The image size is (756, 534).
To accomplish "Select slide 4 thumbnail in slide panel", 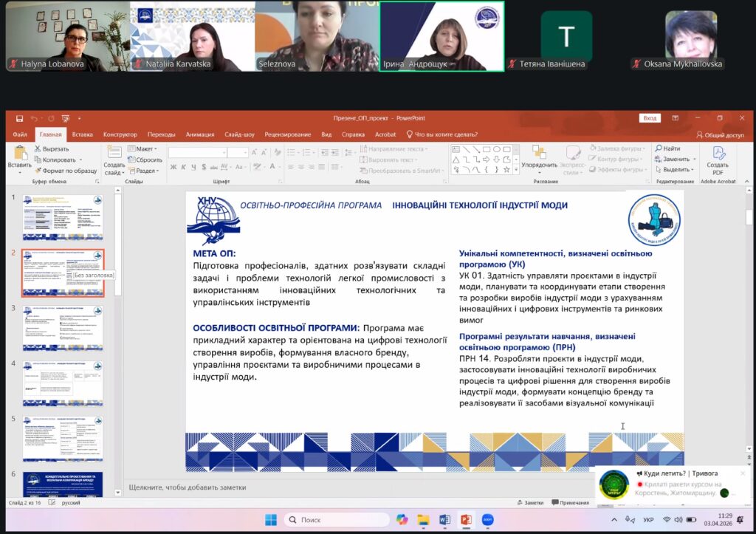I will pos(62,383).
